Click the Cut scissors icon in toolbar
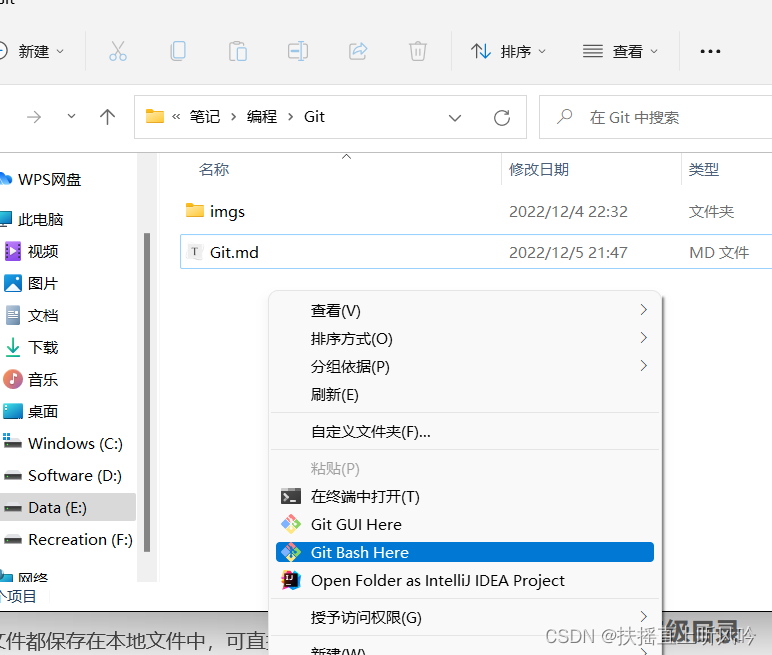Image resolution: width=772 pixels, height=655 pixels. 118,51
